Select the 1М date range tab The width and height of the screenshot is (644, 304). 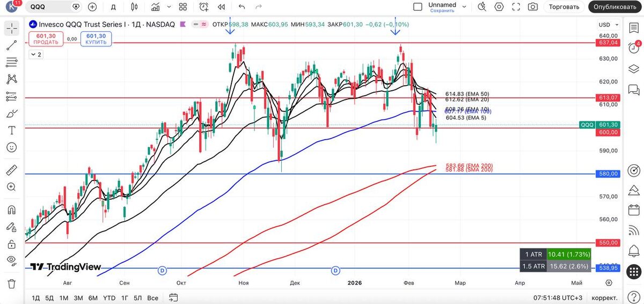tap(64, 298)
